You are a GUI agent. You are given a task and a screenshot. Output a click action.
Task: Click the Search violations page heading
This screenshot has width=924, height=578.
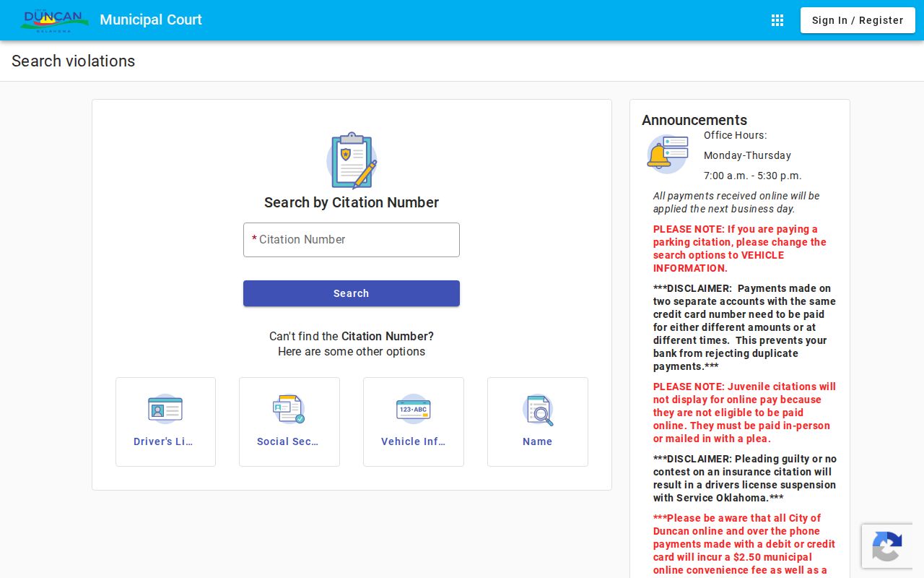click(74, 61)
